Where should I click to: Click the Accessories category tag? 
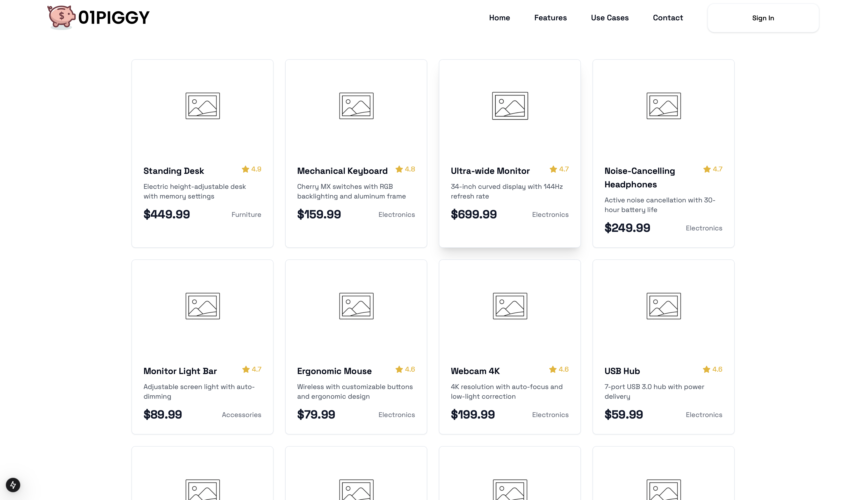241,415
